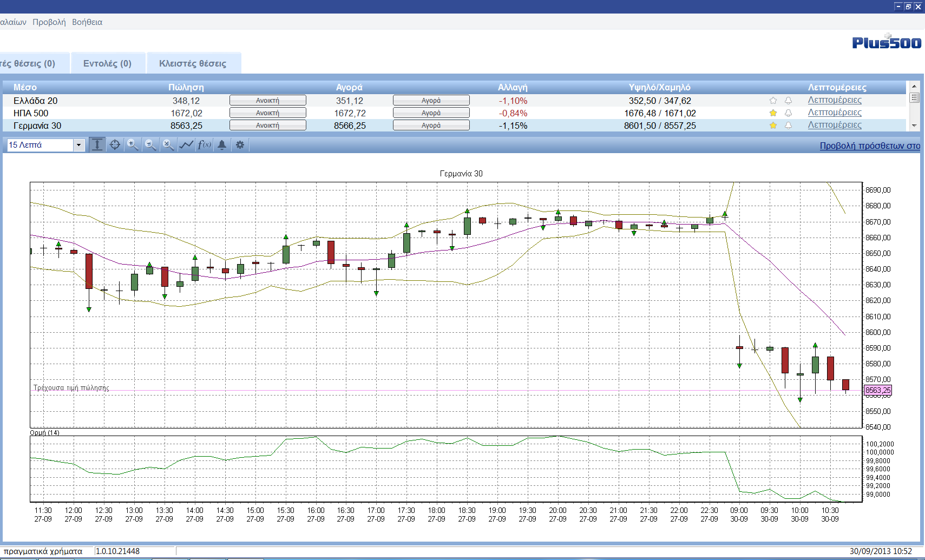Click the Τρέχουσα τιμή πώλησης label

point(71,387)
